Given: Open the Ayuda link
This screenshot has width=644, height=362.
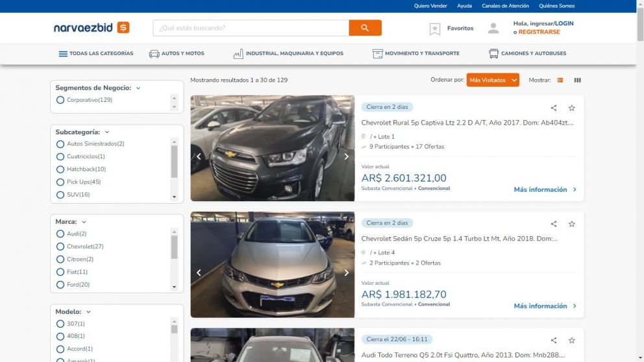Looking at the screenshot, I should pyautogui.click(x=465, y=6).
